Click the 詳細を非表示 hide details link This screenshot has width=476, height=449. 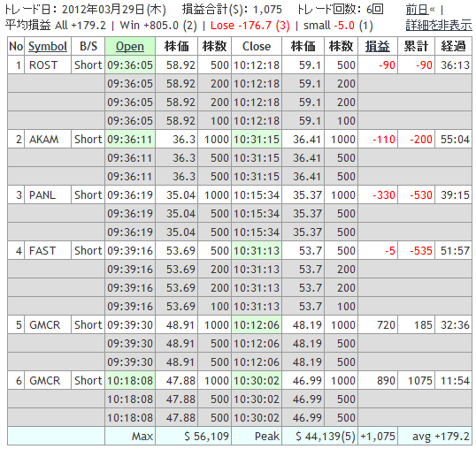(439, 25)
